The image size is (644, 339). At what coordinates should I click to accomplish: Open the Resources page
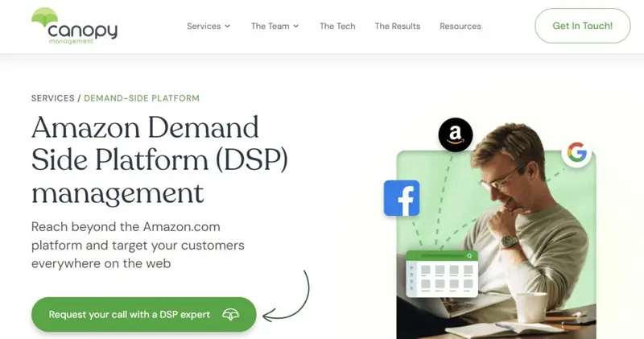click(460, 27)
